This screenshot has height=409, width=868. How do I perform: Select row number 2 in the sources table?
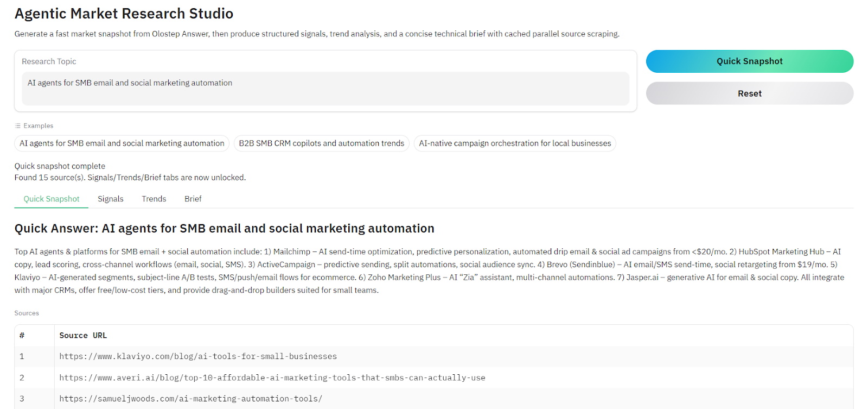click(22, 377)
